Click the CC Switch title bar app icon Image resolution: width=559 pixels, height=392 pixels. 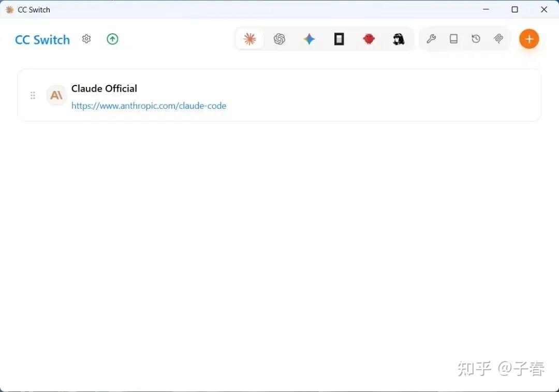tap(10, 10)
